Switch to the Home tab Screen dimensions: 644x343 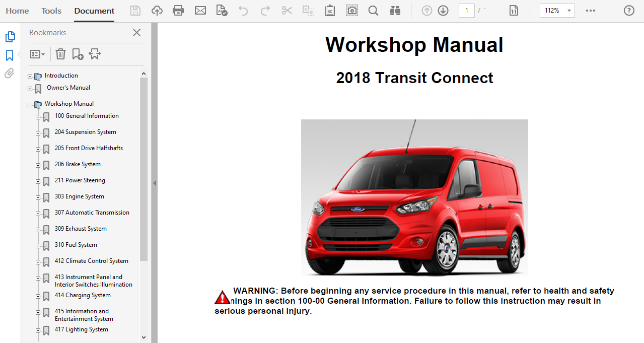point(17,11)
